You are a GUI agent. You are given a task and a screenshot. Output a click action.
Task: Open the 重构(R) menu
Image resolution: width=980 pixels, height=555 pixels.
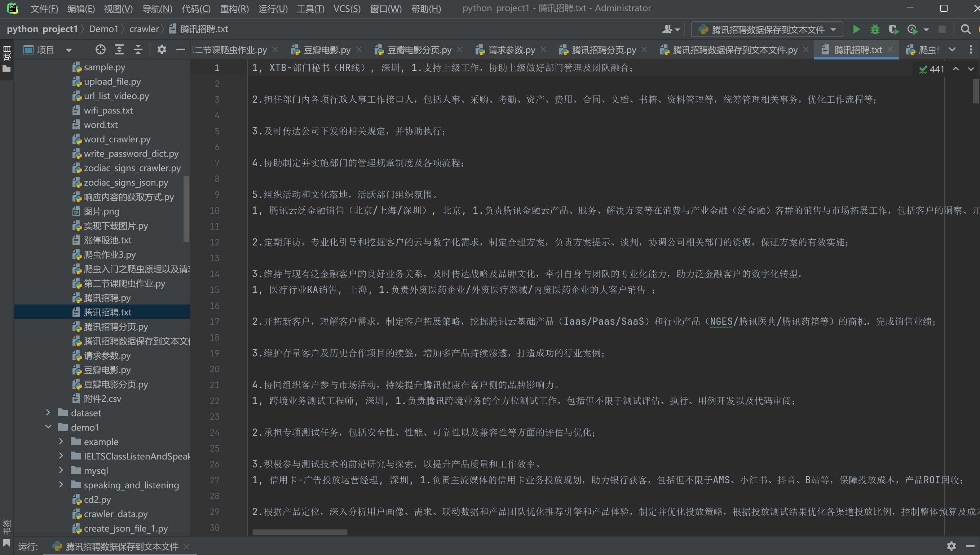coord(234,8)
